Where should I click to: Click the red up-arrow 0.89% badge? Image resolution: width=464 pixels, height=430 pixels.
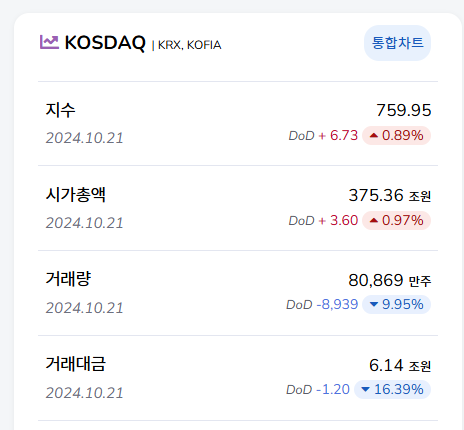pos(396,136)
